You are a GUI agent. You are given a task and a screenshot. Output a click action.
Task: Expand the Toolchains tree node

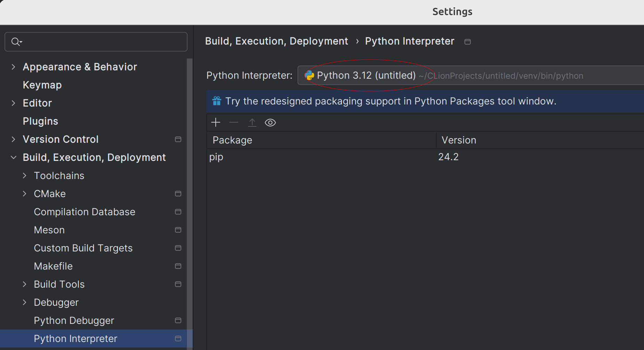tap(24, 176)
